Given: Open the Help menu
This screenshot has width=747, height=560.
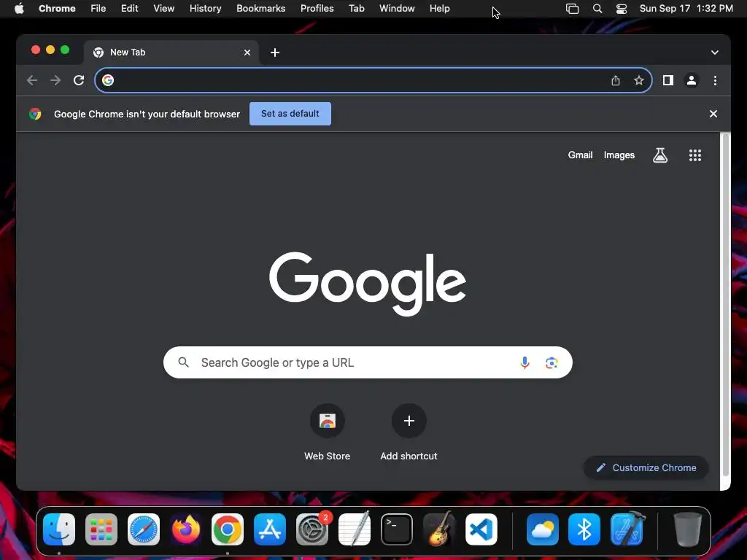Looking at the screenshot, I should 439,9.
